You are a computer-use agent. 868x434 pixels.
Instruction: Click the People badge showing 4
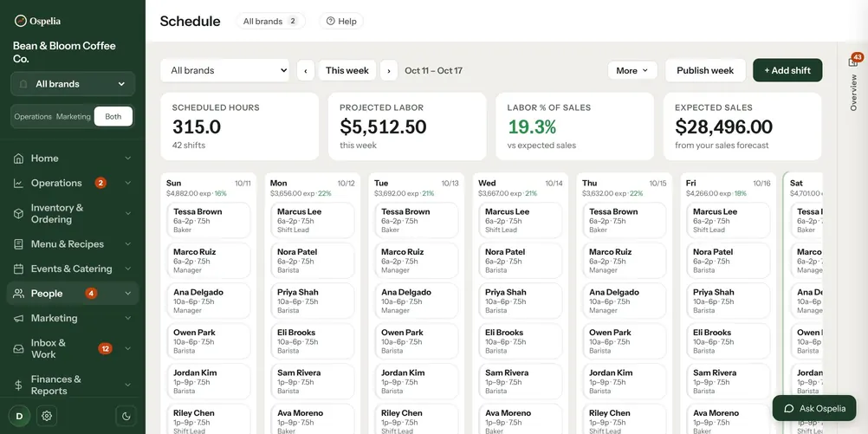click(x=91, y=294)
